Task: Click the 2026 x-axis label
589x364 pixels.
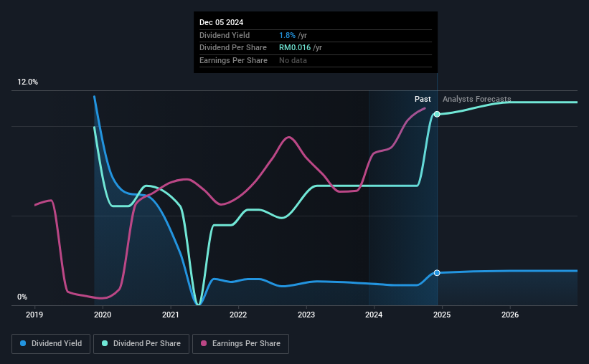Action: [x=510, y=315]
